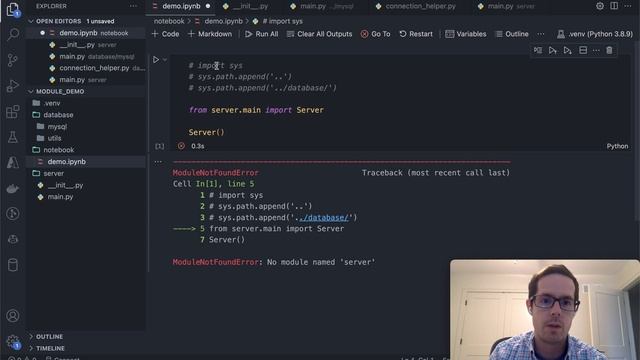Image resolution: width=640 pixels, height=360 pixels.
Task: Open the Extensions view
Action: [13, 111]
